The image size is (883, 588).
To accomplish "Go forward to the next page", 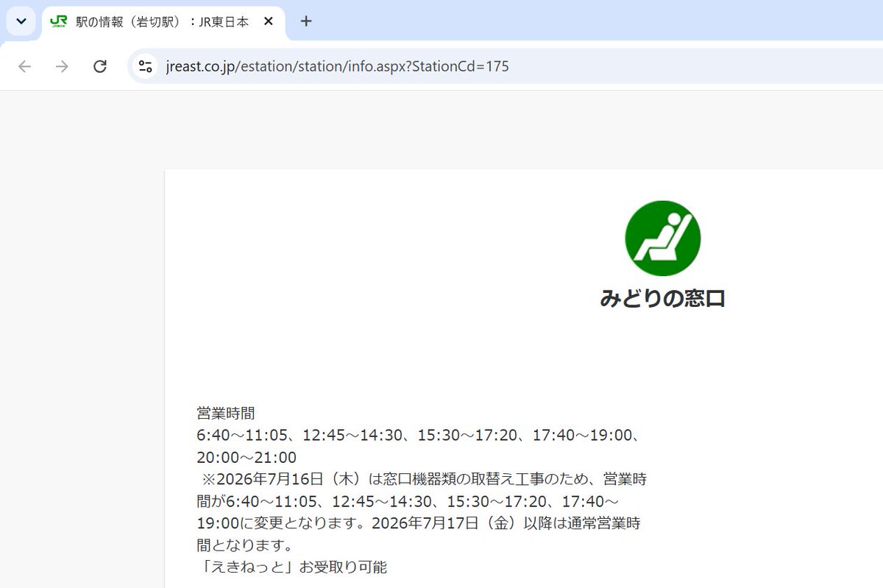I will coord(63,66).
